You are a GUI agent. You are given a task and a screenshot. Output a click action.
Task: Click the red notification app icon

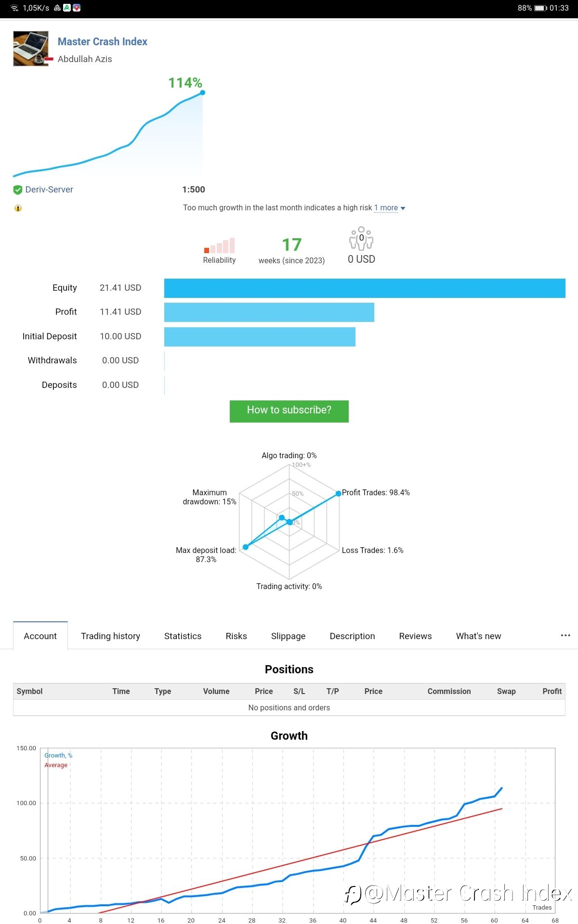77,8
